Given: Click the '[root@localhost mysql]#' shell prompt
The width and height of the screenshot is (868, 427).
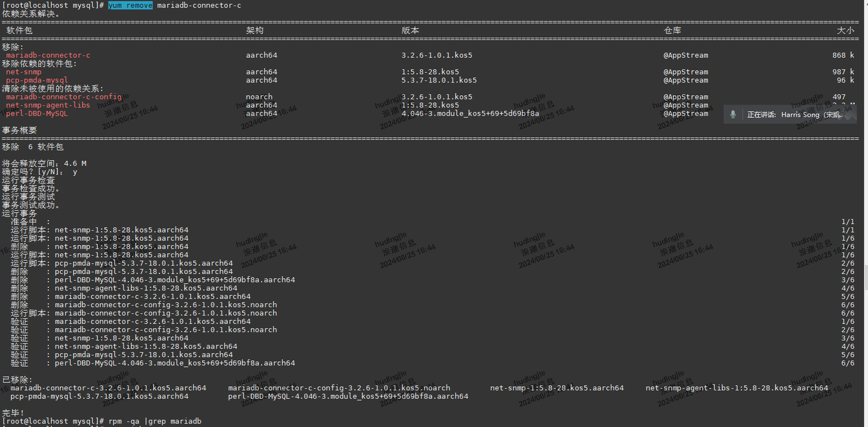Looking at the screenshot, I should coord(51,420).
